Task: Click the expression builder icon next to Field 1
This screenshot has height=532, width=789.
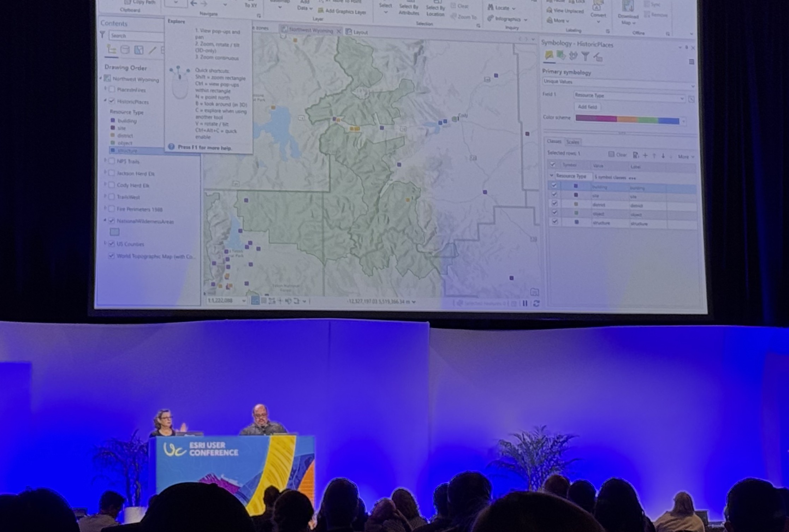Action: (691, 99)
